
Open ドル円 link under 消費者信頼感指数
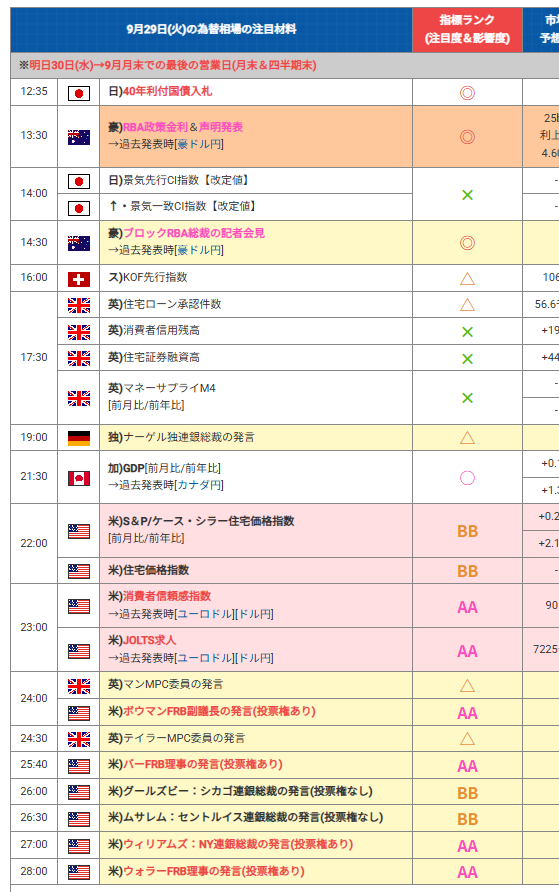click(x=255, y=614)
